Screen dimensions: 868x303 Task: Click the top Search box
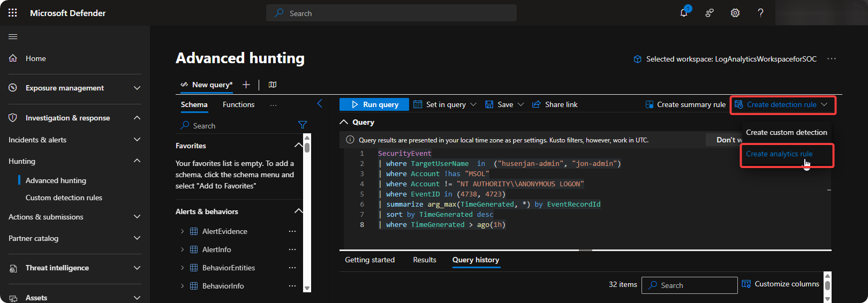(391, 13)
